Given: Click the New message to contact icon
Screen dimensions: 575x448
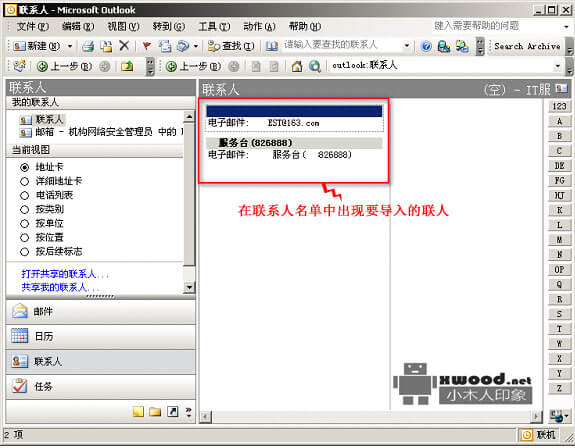Looking at the screenshot, I should pyautogui.click(x=165, y=46).
